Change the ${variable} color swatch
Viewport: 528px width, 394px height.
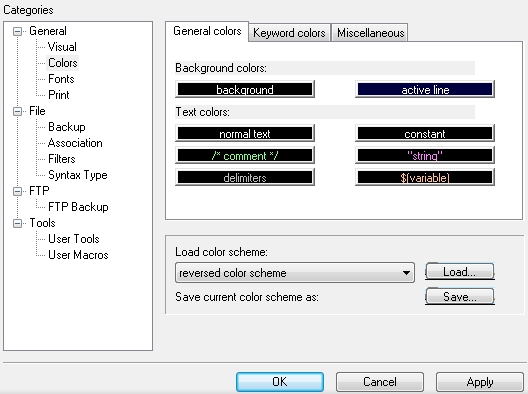(425, 177)
